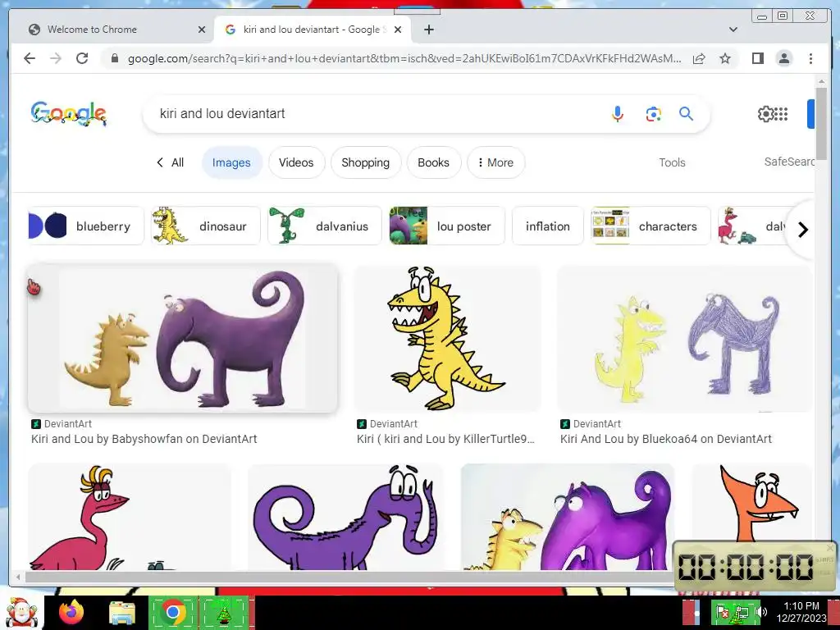Expand the More filters menu
This screenshot has height=630, width=840.
pyautogui.click(x=495, y=162)
